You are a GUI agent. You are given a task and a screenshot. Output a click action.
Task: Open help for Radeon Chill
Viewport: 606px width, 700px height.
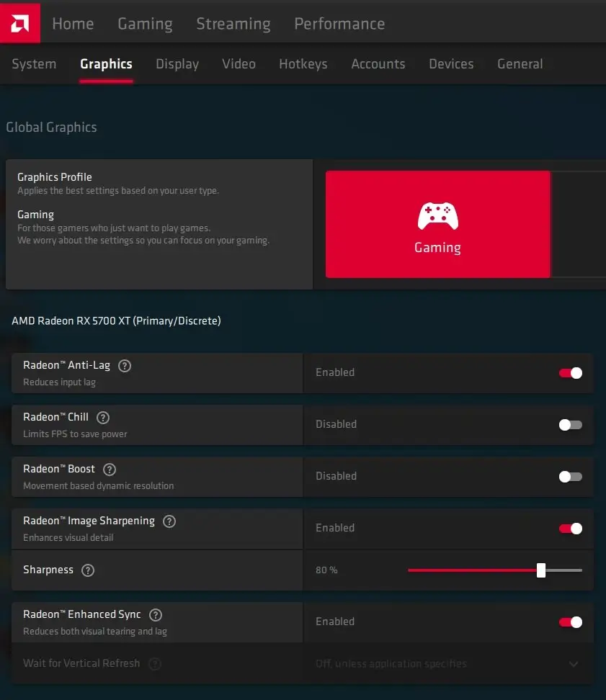pos(102,418)
